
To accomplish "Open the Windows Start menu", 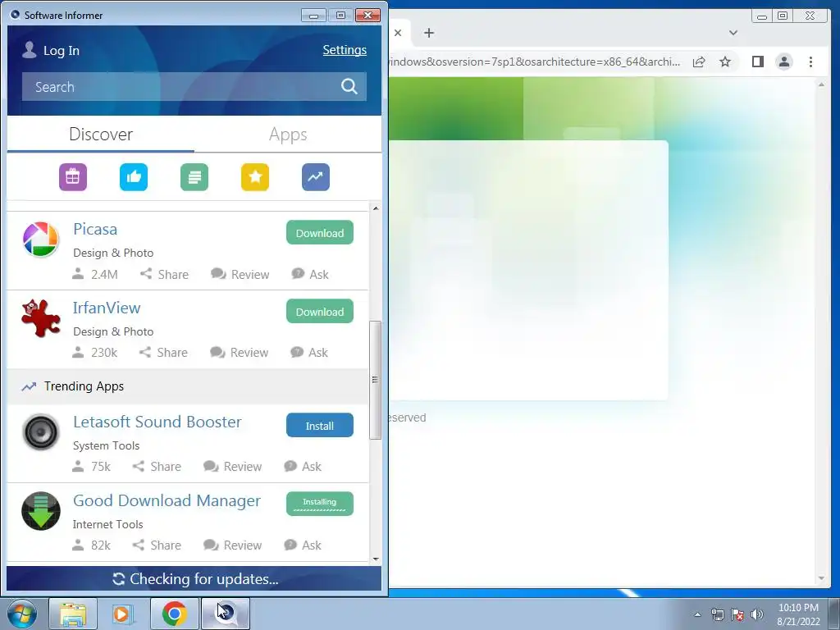I will [22, 614].
